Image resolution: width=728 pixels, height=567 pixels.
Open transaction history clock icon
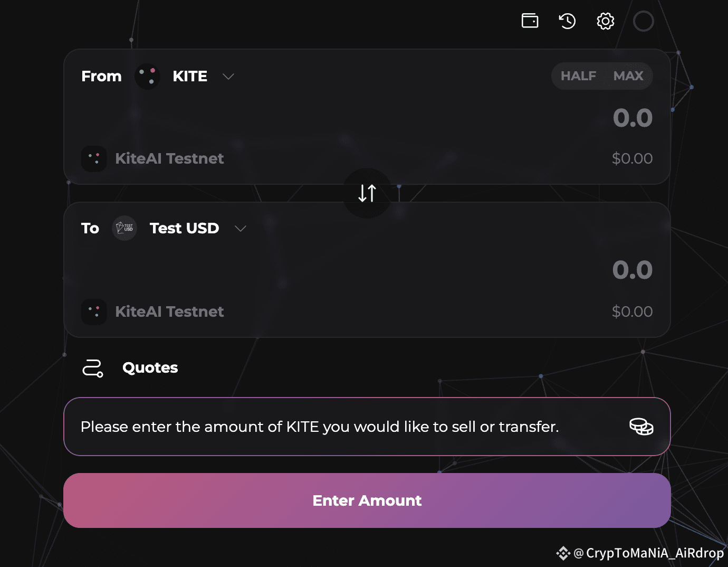point(567,21)
